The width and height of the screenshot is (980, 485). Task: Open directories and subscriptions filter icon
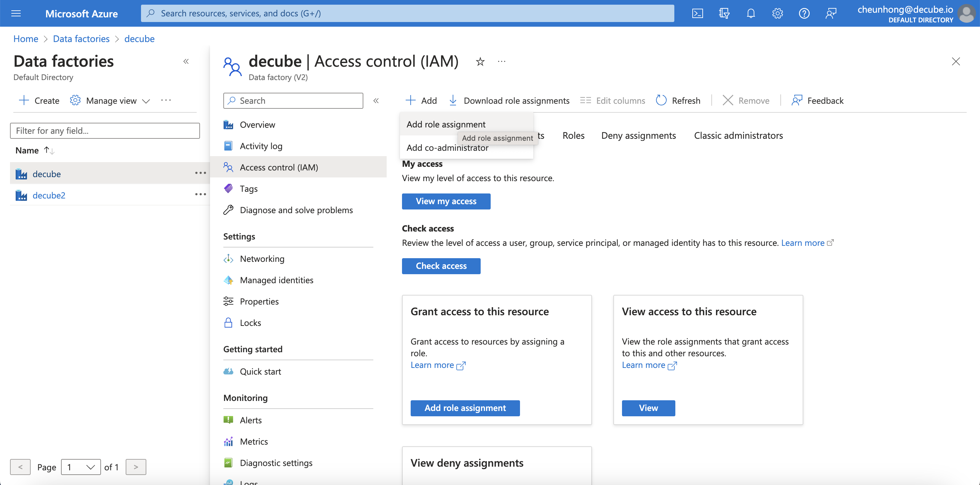pos(724,14)
